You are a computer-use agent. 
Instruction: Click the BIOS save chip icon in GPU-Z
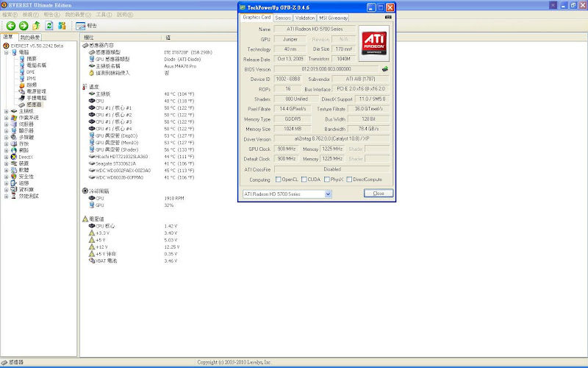[x=384, y=69]
